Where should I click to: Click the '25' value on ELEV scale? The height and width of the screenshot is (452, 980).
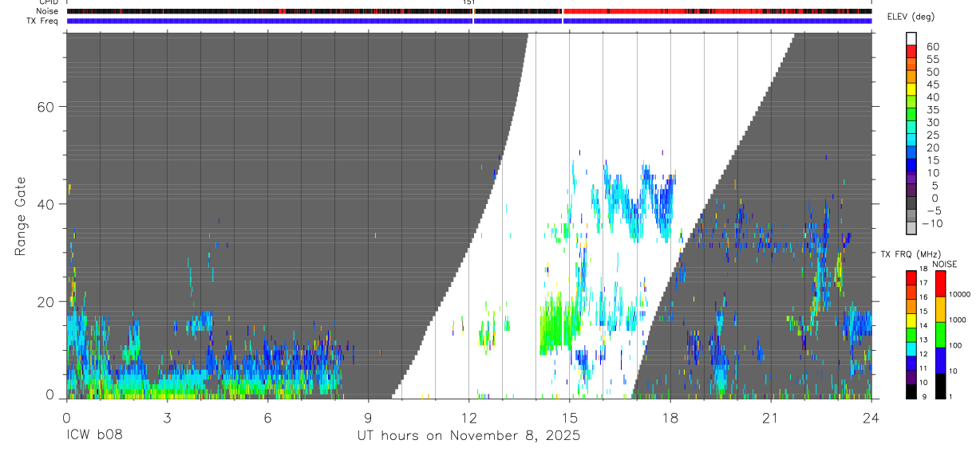932,135
